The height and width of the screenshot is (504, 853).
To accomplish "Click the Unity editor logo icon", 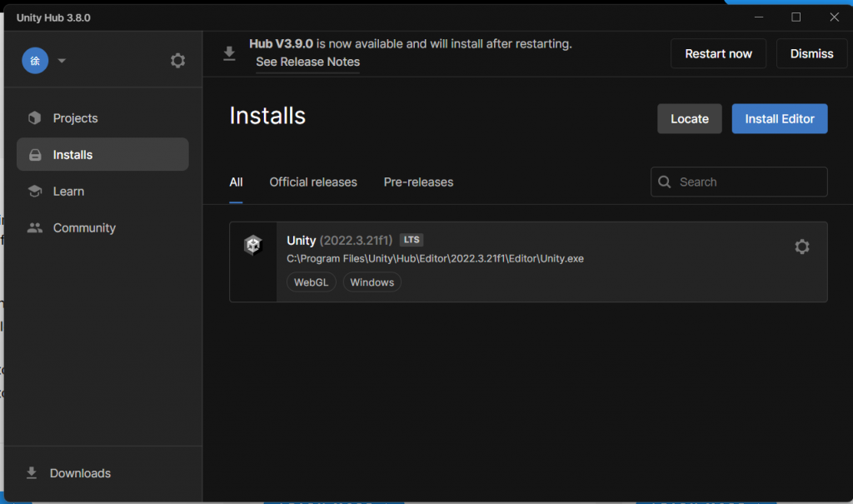I will (253, 245).
